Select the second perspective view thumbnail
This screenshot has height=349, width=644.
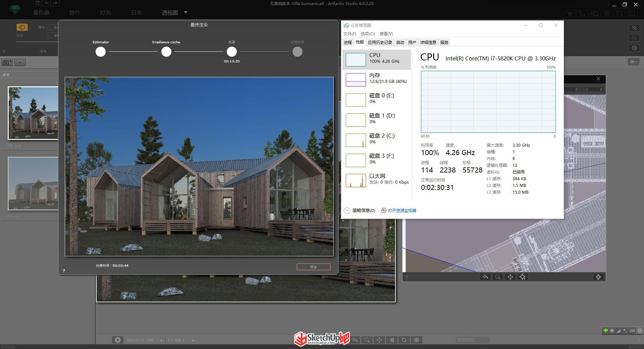click(x=33, y=184)
